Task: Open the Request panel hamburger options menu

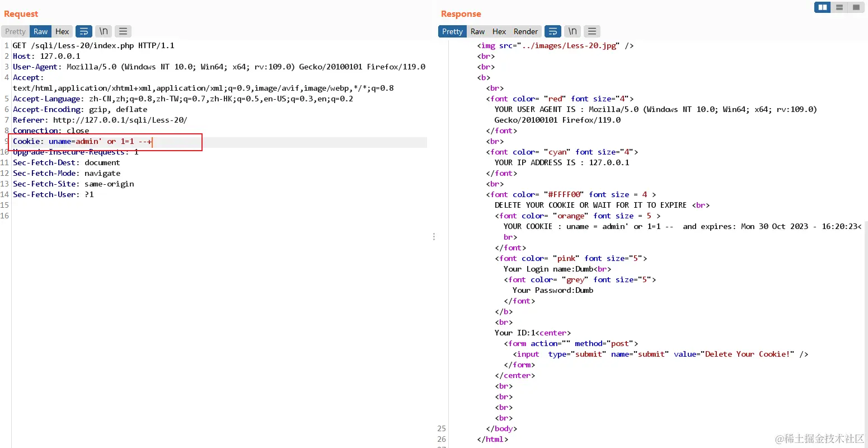Action: 123,31
